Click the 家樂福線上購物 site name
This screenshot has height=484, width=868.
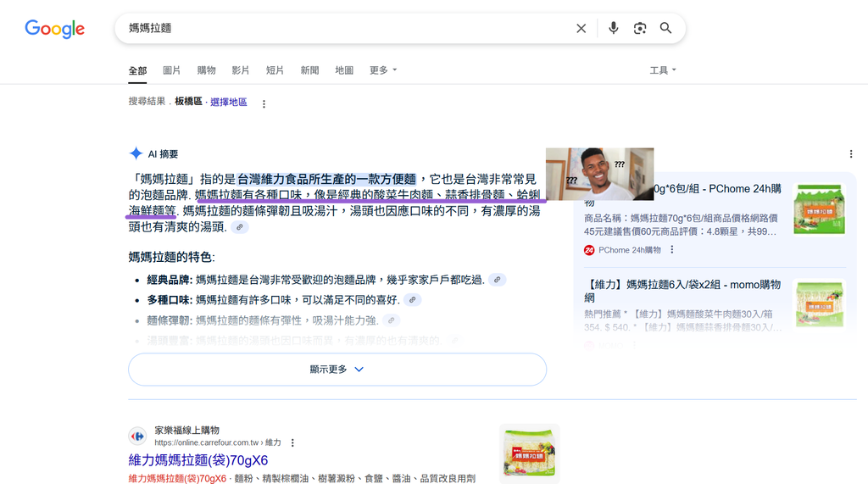(x=187, y=431)
